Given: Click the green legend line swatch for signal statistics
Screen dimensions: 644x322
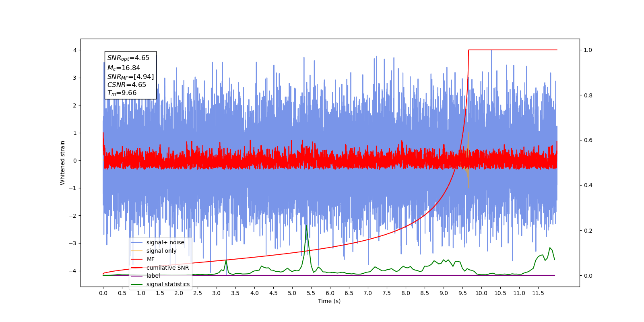Looking at the screenshot, I should pyautogui.click(x=137, y=284).
